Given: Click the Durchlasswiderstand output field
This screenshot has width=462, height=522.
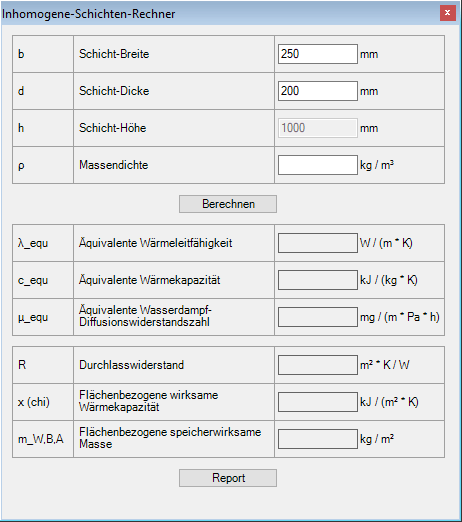Looking at the screenshot, I should tap(318, 365).
